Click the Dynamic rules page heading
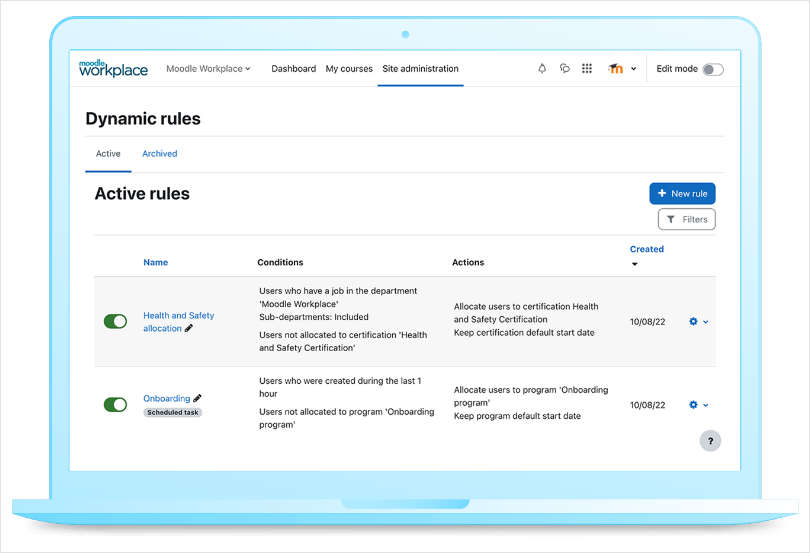 pyautogui.click(x=143, y=118)
